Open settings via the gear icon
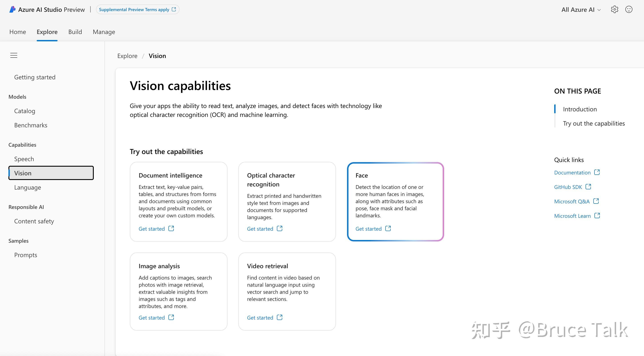Image resolution: width=644 pixels, height=356 pixels. [x=614, y=9]
